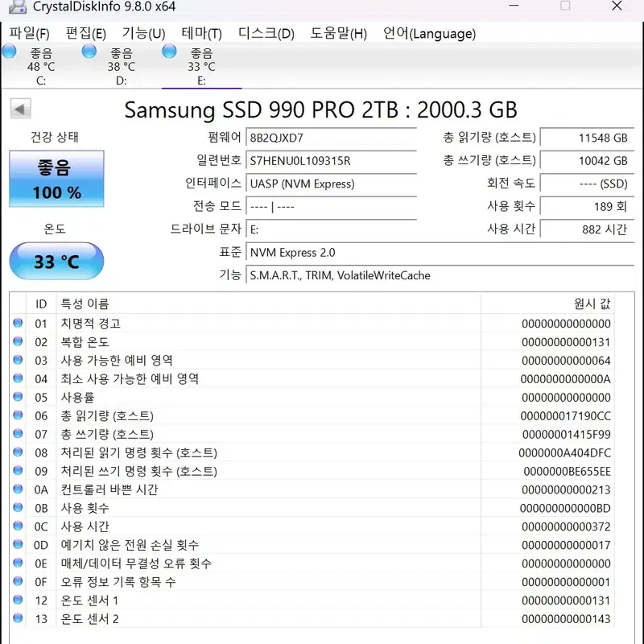Select drive C: tab at 48 °C
Image resolution: width=644 pixels, height=644 pixels.
pos(41,66)
